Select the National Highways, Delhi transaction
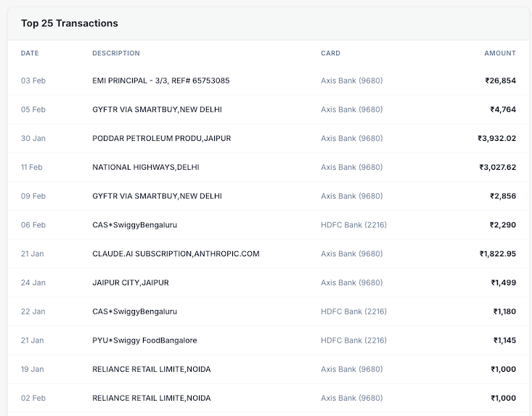The height and width of the screenshot is (416, 532). pyautogui.click(x=145, y=167)
